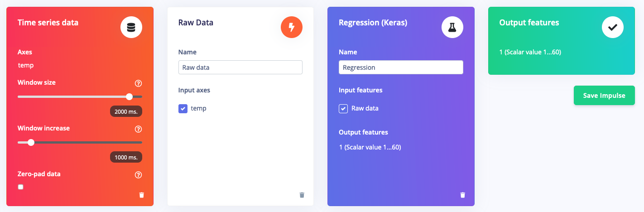Click the 1000 ms. window increase value
The image size is (644, 212).
click(126, 157)
